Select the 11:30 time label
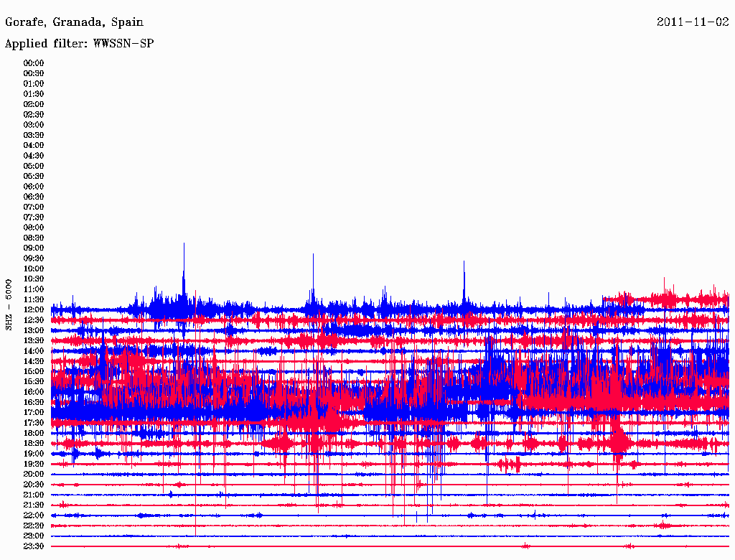This screenshot has width=735, height=560. pos(34,299)
